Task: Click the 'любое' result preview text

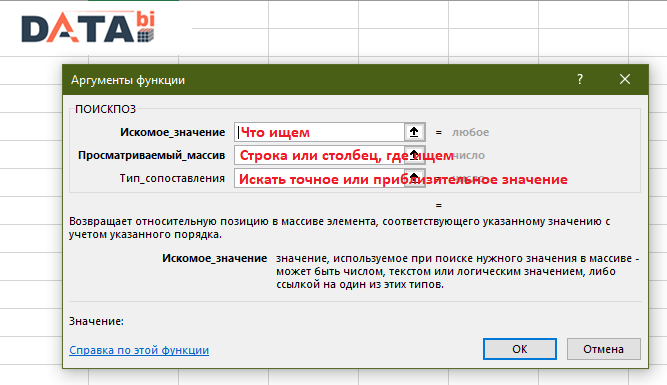Action: [x=470, y=132]
